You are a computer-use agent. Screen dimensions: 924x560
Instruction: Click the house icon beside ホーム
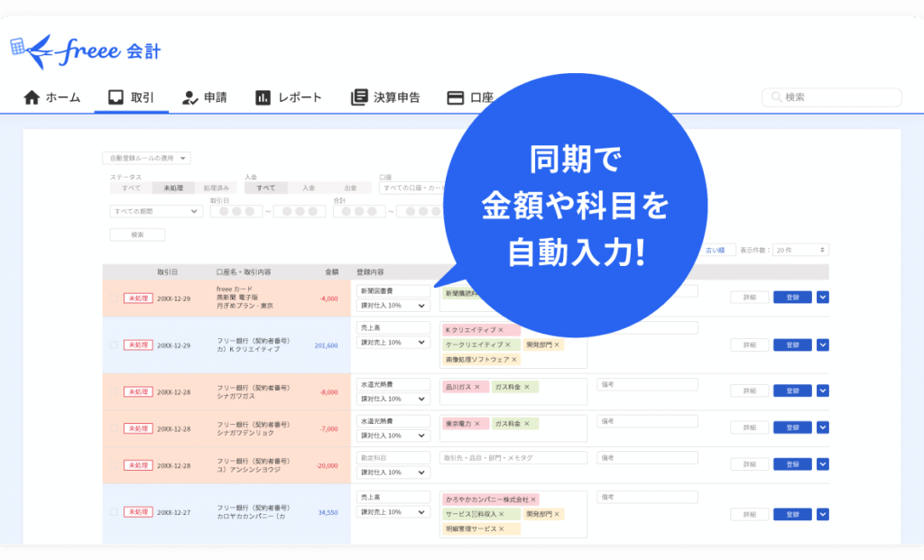[x=32, y=97]
